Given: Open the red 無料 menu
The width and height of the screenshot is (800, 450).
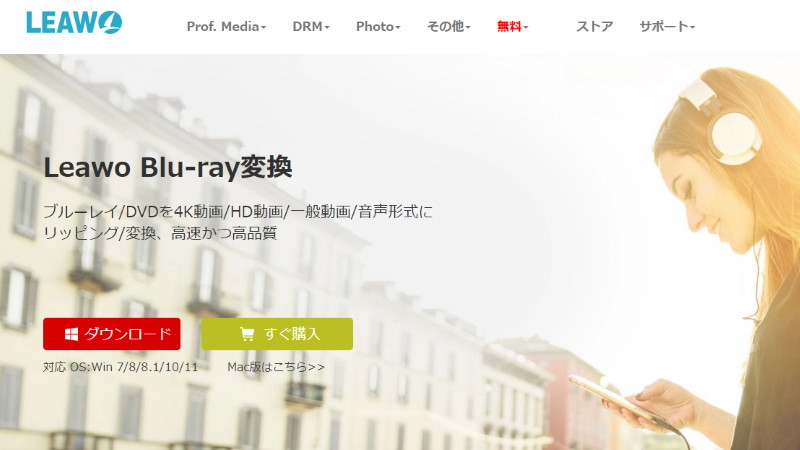Looking at the screenshot, I should tap(512, 27).
